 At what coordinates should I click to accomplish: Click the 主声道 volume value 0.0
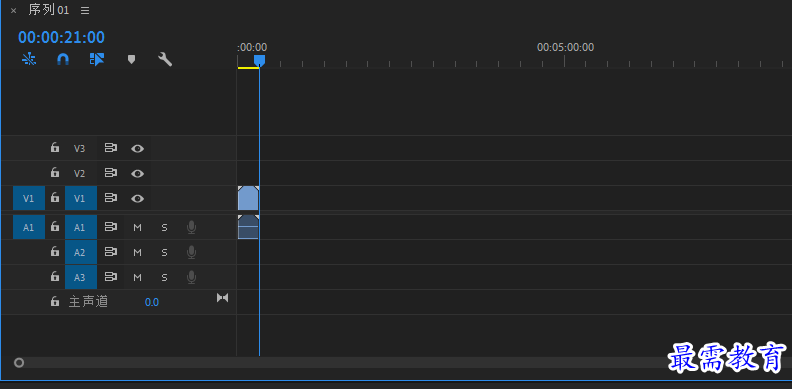pyautogui.click(x=152, y=302)
